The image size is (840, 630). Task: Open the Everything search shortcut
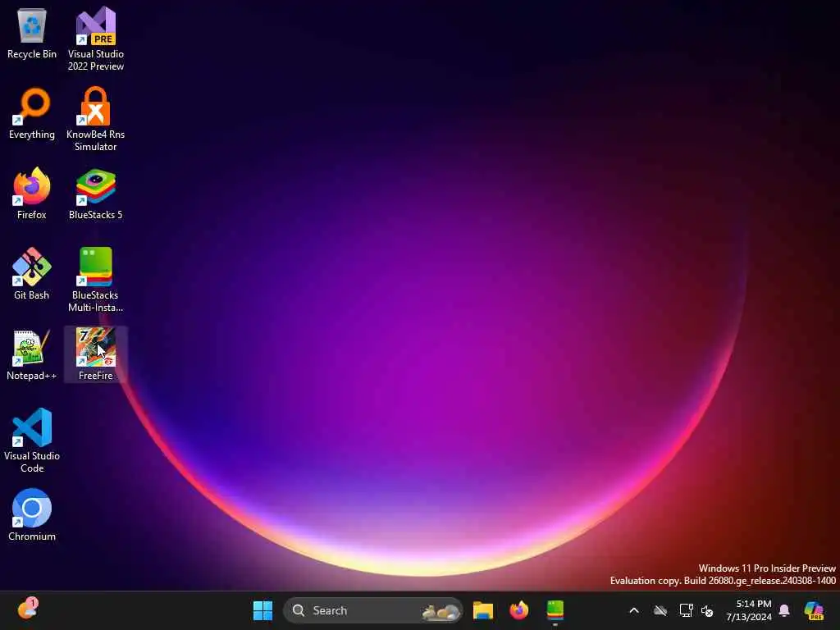[32, 113]
